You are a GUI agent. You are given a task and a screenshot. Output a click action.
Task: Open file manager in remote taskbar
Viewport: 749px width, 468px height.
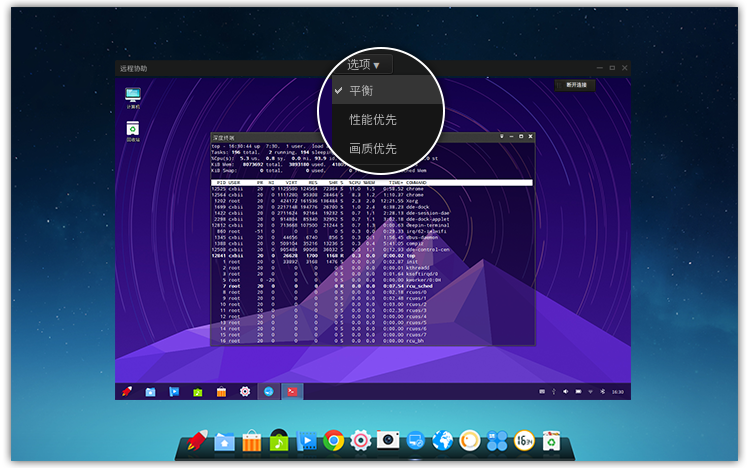[x=150, y=392]
